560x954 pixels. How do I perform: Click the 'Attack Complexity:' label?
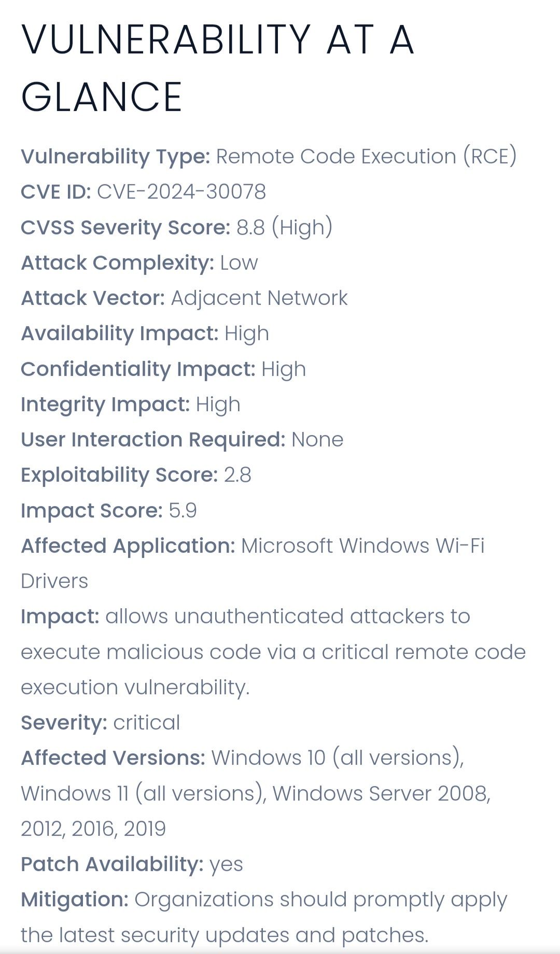click(117, 263)
